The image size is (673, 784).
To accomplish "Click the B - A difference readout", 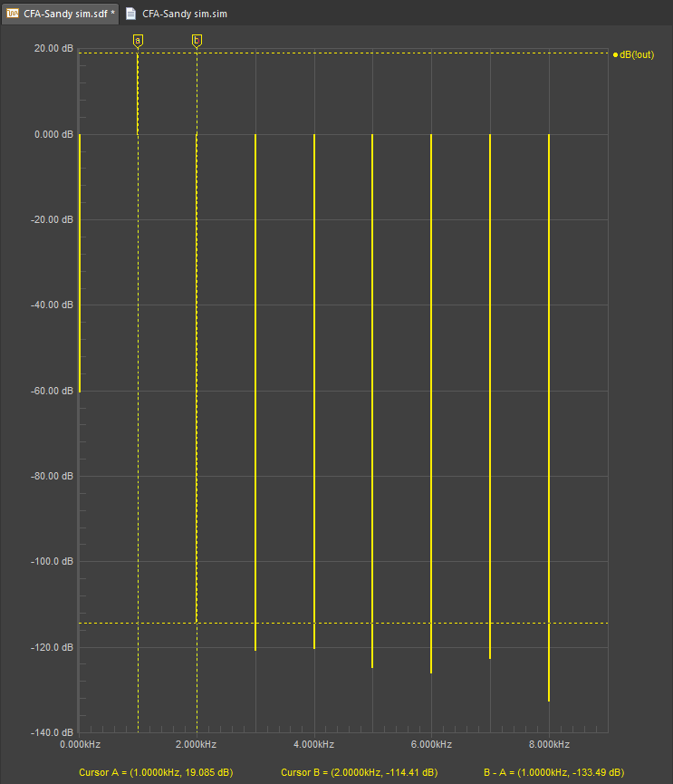I will [x=554, y=772].
